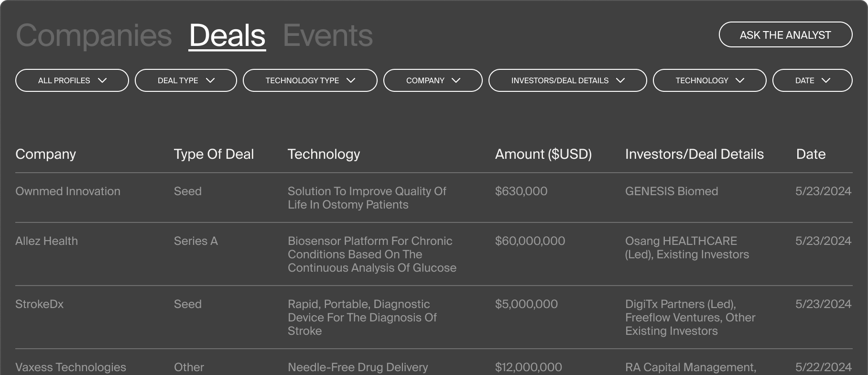
Task: Click the Series A deal type cell
Action: [195, 241]
